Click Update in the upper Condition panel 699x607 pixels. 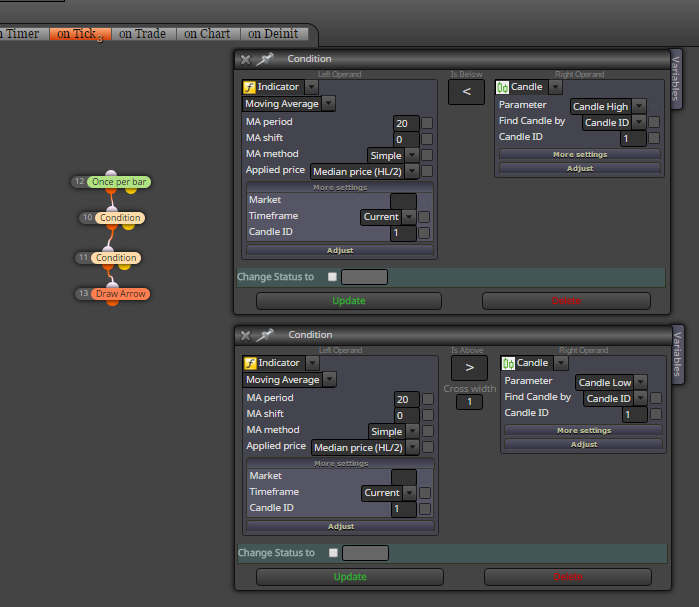(x=349, y=301)
